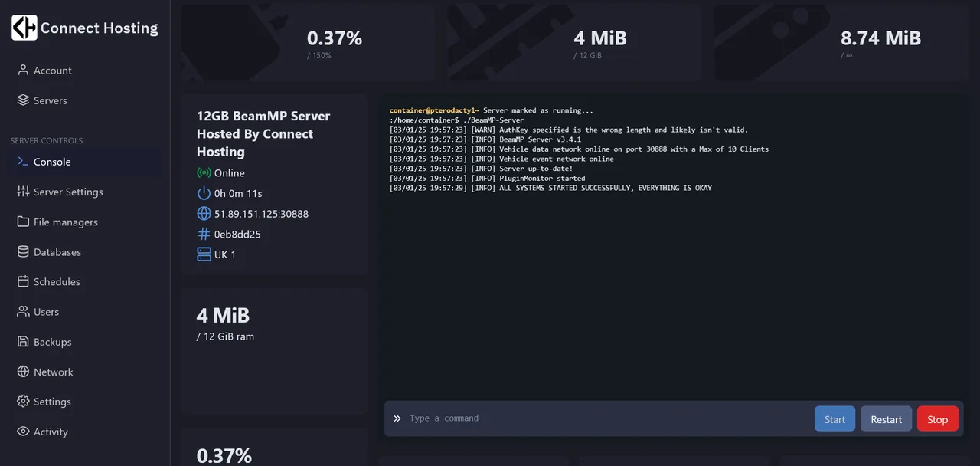Click the Console prompt icon in sidebar

click(23, 162)
